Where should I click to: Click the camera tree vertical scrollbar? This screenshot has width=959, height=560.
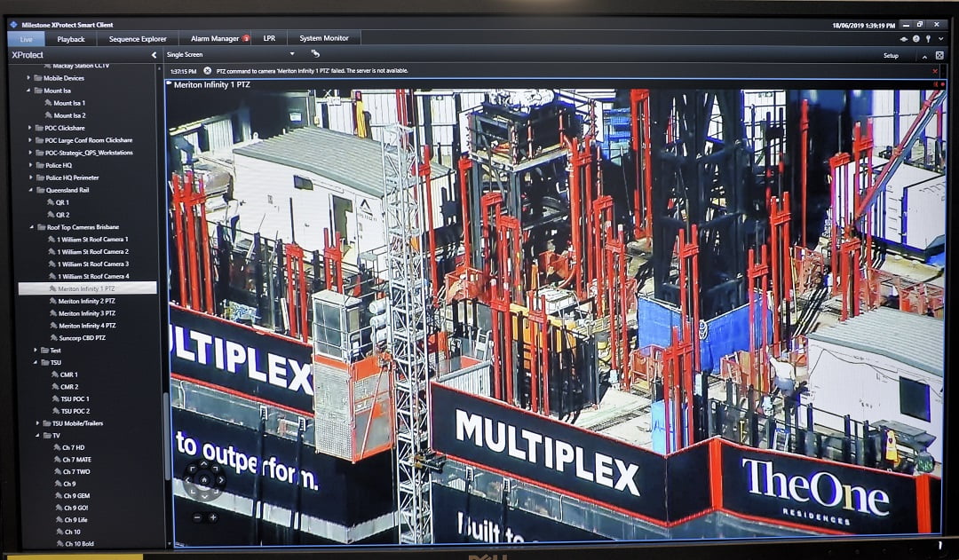(165, 435)
